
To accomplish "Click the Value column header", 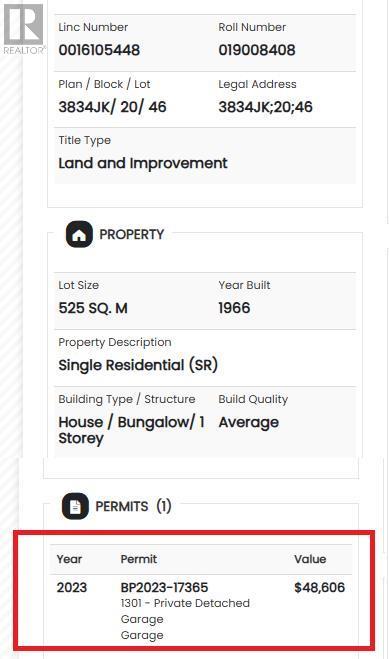I will pos(310,559).
